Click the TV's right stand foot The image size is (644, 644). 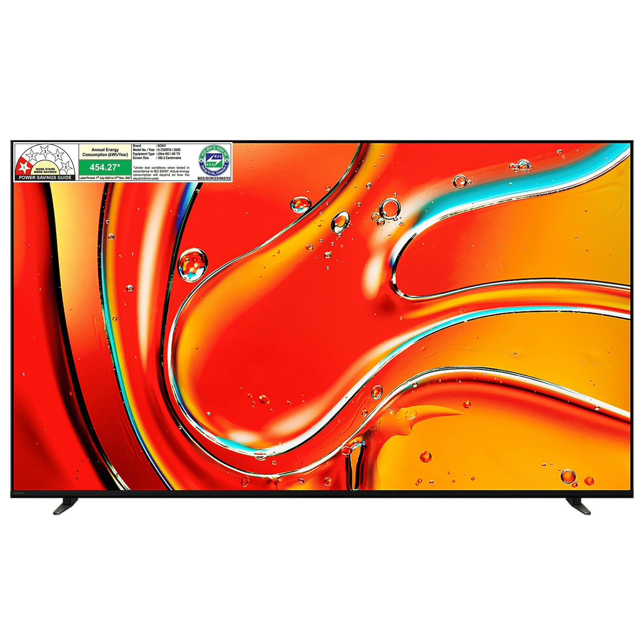coord(578,506)
